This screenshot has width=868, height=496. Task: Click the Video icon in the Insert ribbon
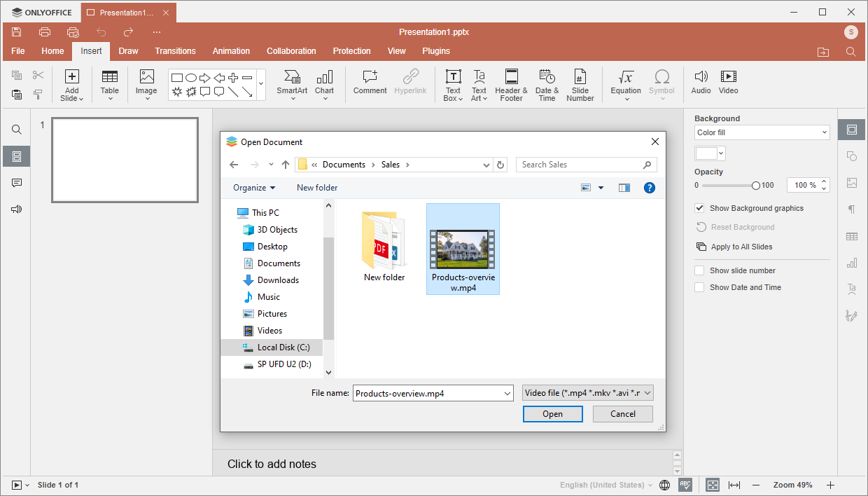tap(728, 77)
